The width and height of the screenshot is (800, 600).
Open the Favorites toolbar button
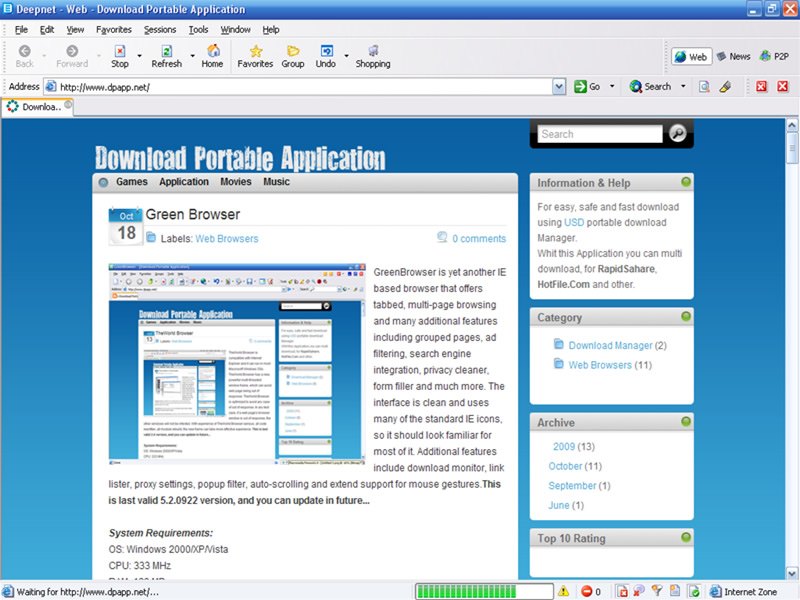pos(255,57)
